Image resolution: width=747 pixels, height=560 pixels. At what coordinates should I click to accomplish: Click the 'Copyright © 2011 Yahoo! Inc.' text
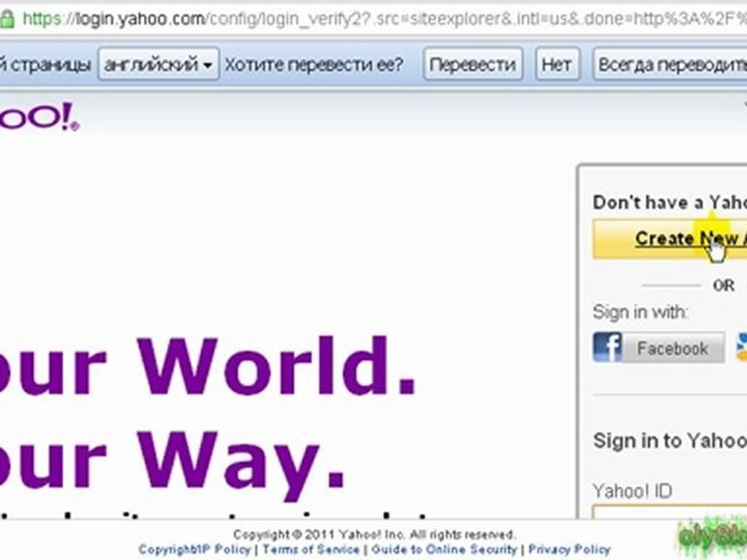[x=374, y=534]
